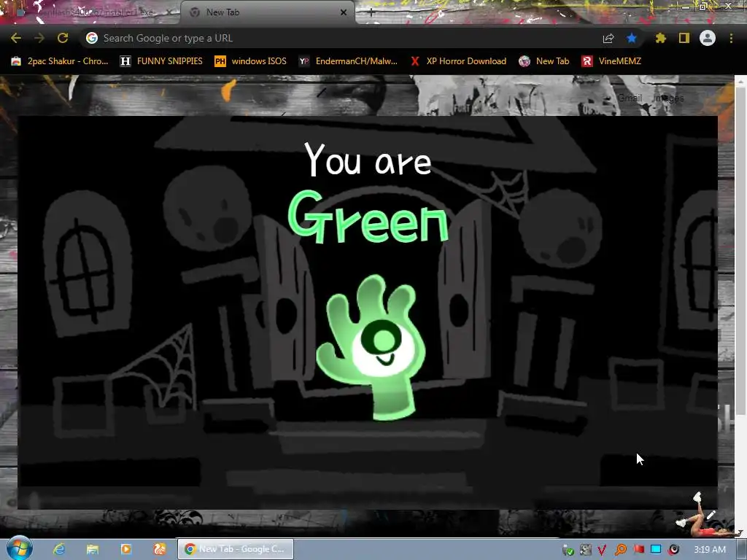Click the orange magnifier tray icon

point(620,550)
